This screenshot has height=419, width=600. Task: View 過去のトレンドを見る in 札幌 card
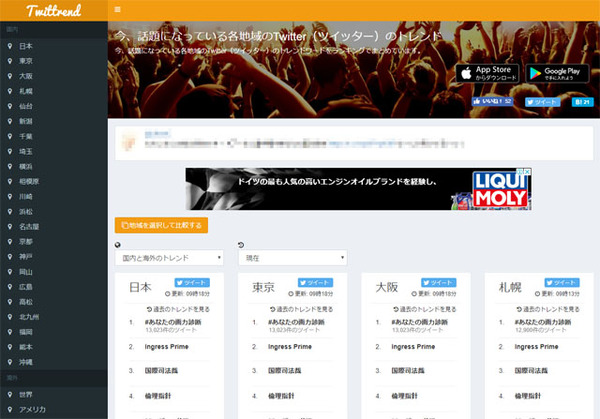point(548,309)
